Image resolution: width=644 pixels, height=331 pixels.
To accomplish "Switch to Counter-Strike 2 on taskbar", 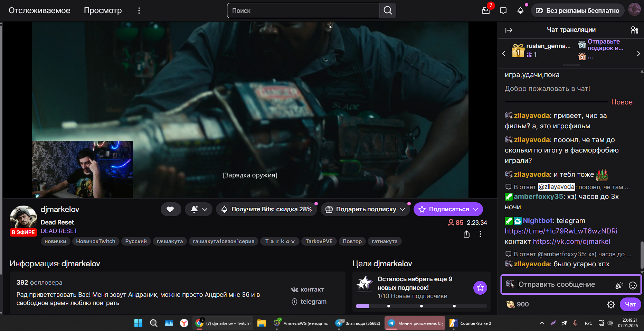I will tap(471, 323).
